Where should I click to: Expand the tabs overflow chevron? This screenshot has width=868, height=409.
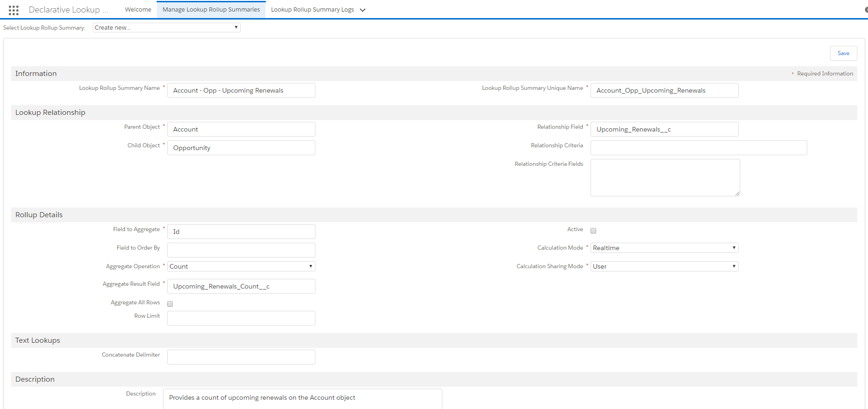(x=363, y=10)
